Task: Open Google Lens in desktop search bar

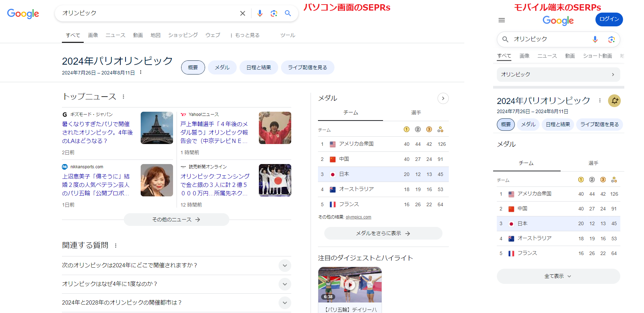Action: [274, 13]
